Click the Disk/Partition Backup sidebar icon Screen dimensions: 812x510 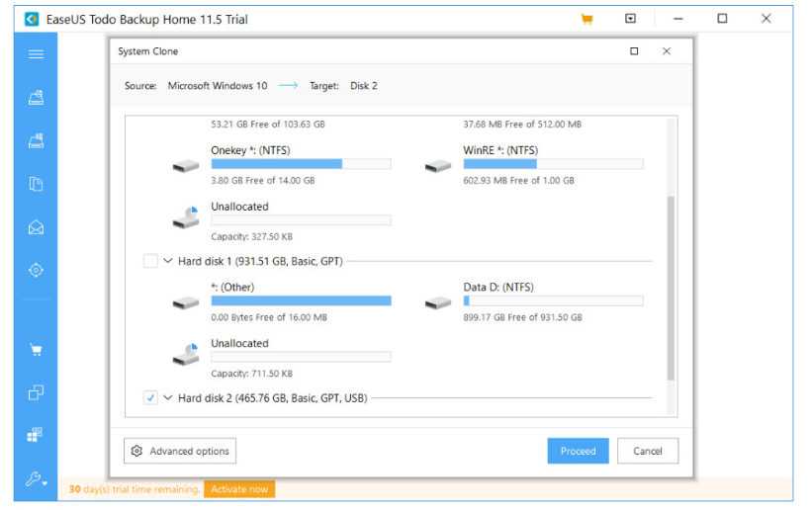click(x=36, y=97)
